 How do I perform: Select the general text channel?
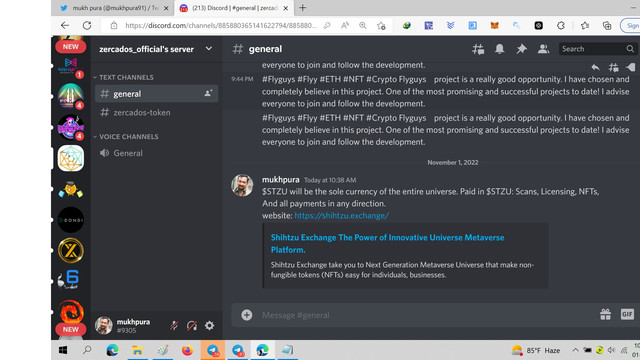pyautogui.click(x=157, y=93)
